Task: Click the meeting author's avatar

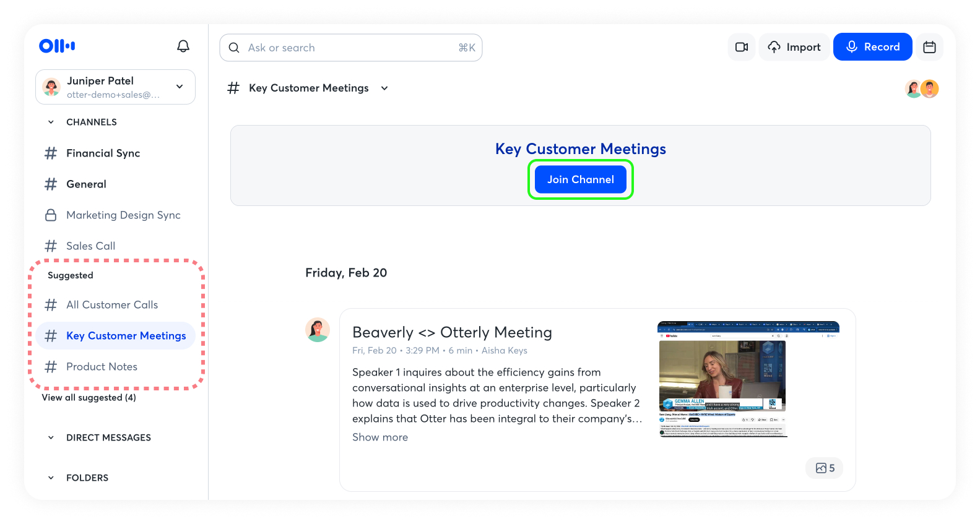Action: 318,330
